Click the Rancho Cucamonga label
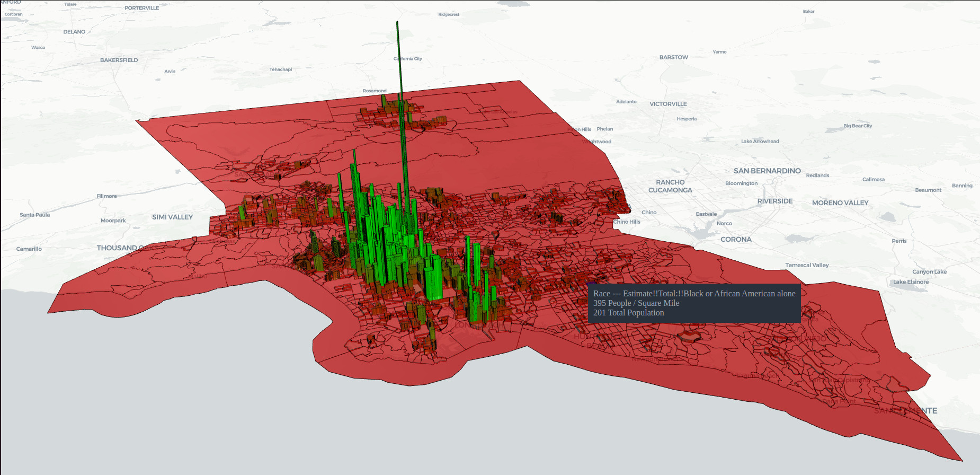 [670, 186]
